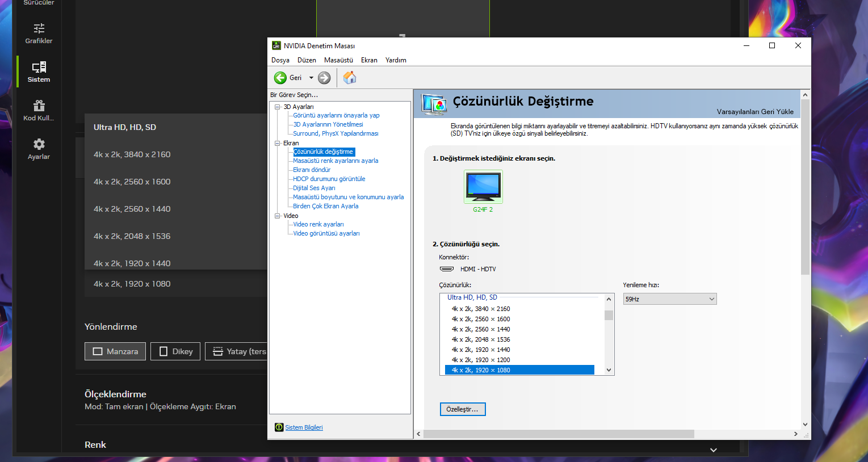Collapse the Video tree node

(278, 216)
